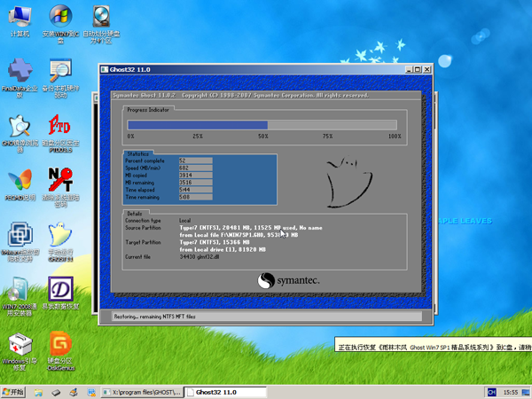Viewport: 532px width, 399px height.
Task: Click the Ghost32 11.0 title text
Action: coord(130,69)
